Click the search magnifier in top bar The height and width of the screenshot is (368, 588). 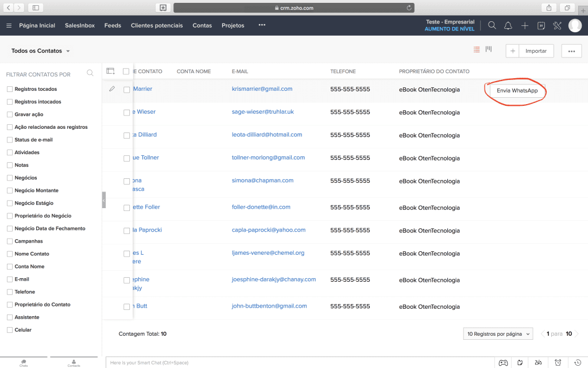pyautogui.click(x=492, y=25)
